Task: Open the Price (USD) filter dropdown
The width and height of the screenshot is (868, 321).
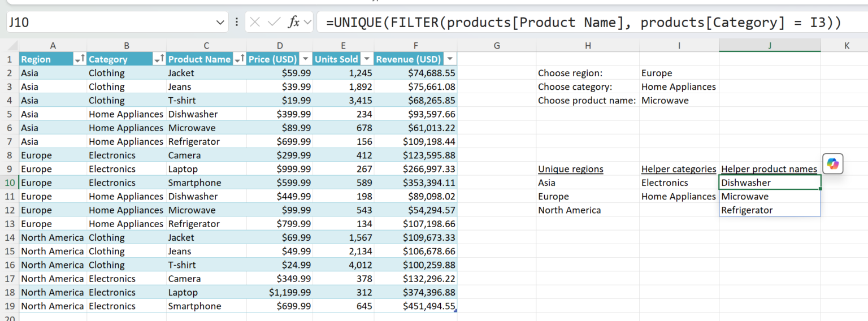Action: pos(305,59)
